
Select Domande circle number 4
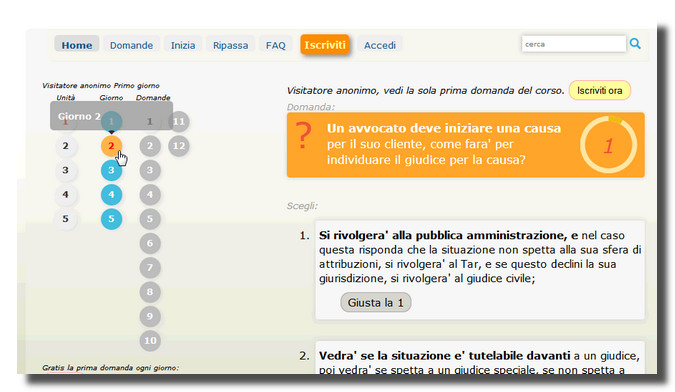tap(150, 194)
